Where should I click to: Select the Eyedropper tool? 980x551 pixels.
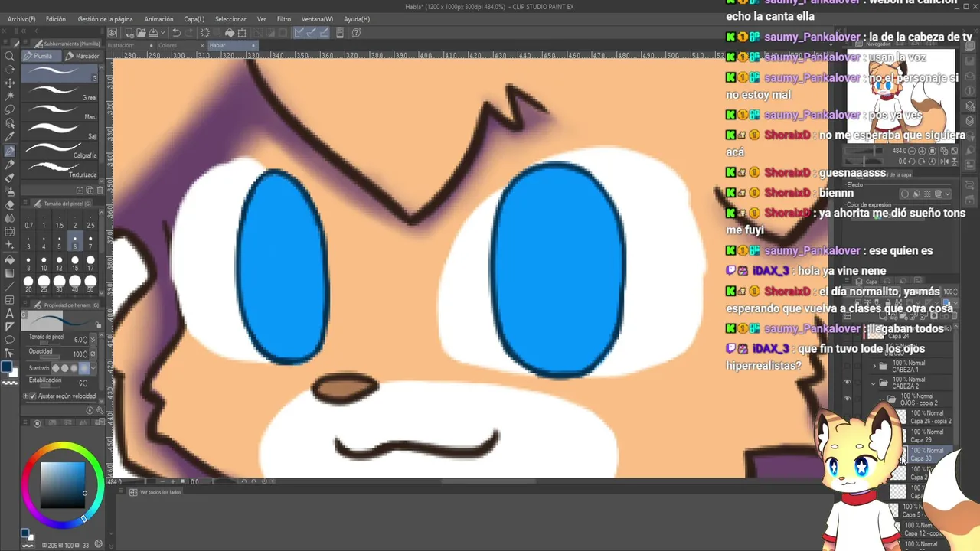10,137
